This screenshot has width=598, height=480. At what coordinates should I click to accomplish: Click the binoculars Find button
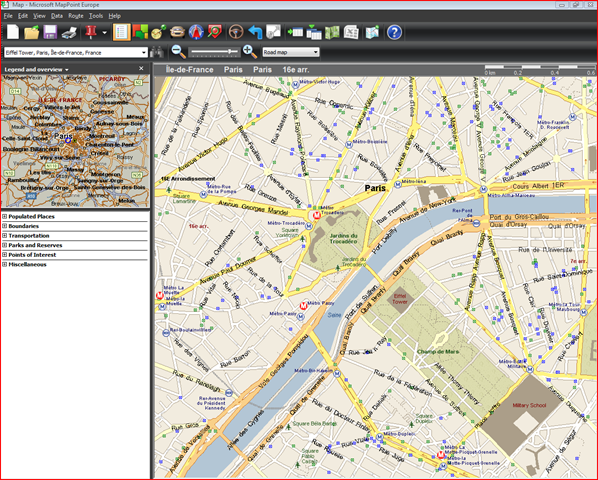pos(157,52)
